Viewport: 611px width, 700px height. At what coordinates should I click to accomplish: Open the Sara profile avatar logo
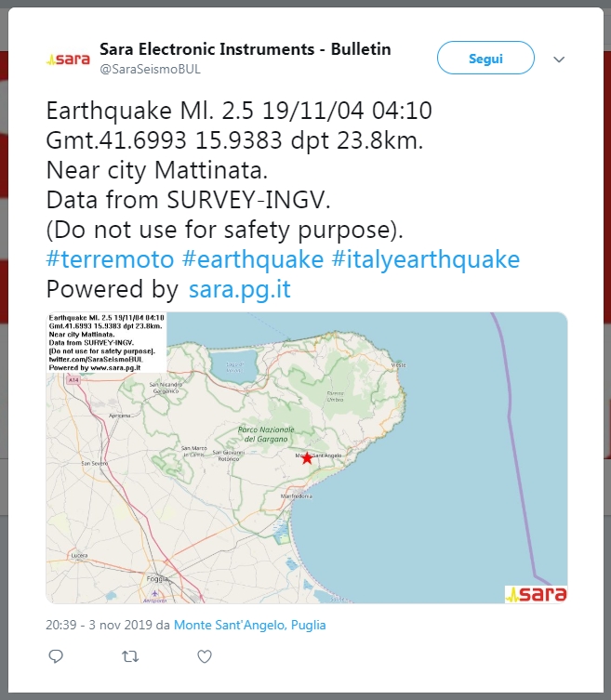[68, 59]
